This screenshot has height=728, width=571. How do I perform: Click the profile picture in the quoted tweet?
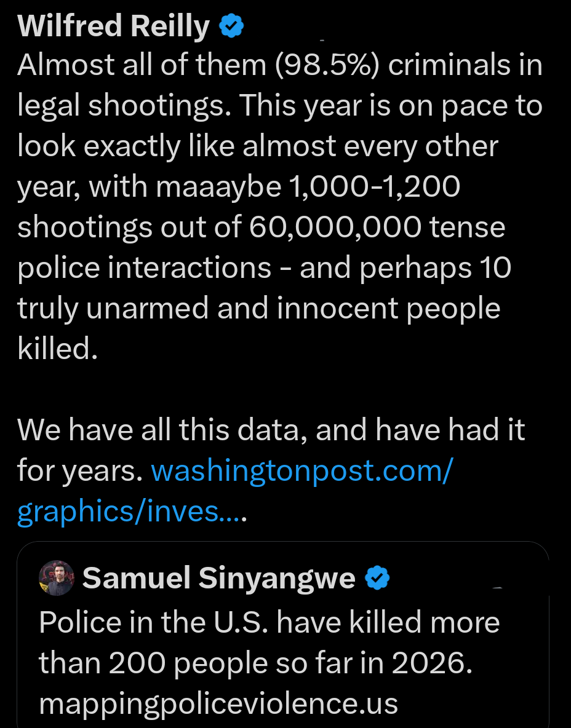click(57, 578)
